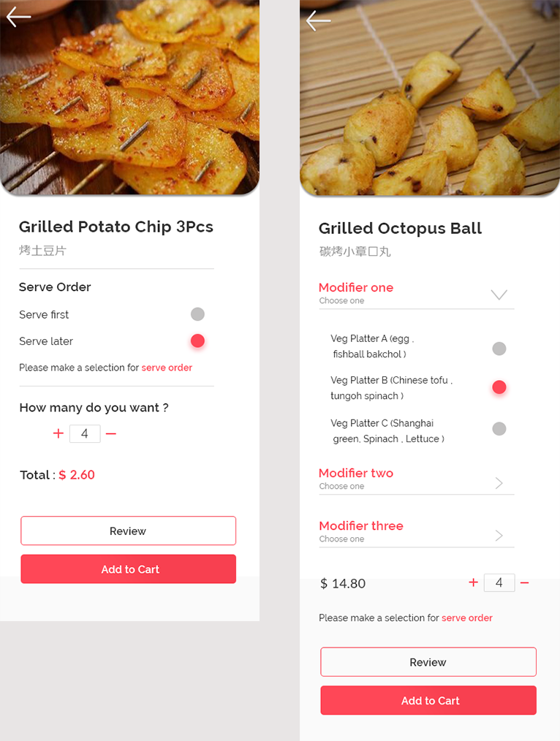Screen dimensions: 560x741
Task: Go back from Grilled Potato Chip page
Action: (18, 17)
